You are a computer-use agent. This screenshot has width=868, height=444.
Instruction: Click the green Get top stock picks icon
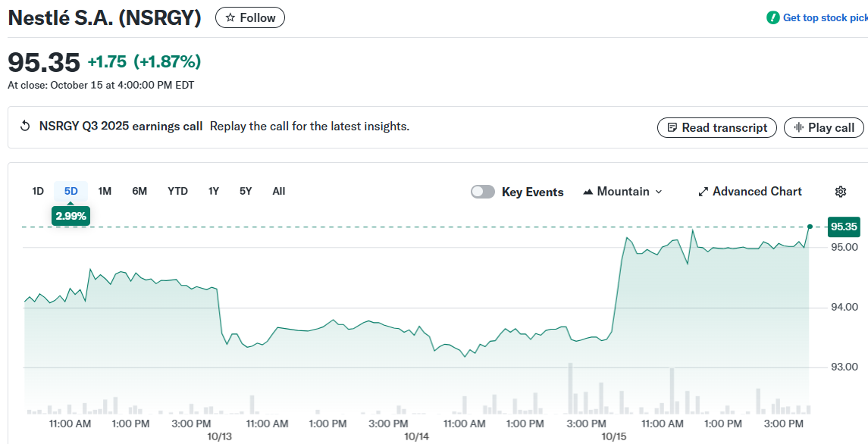tap(772, 17)
